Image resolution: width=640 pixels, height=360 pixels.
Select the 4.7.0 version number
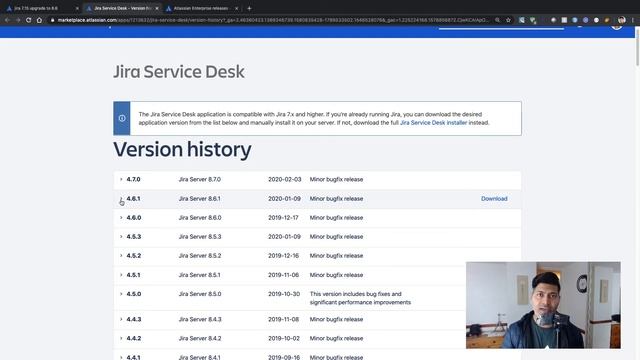(x=133, y=179)
